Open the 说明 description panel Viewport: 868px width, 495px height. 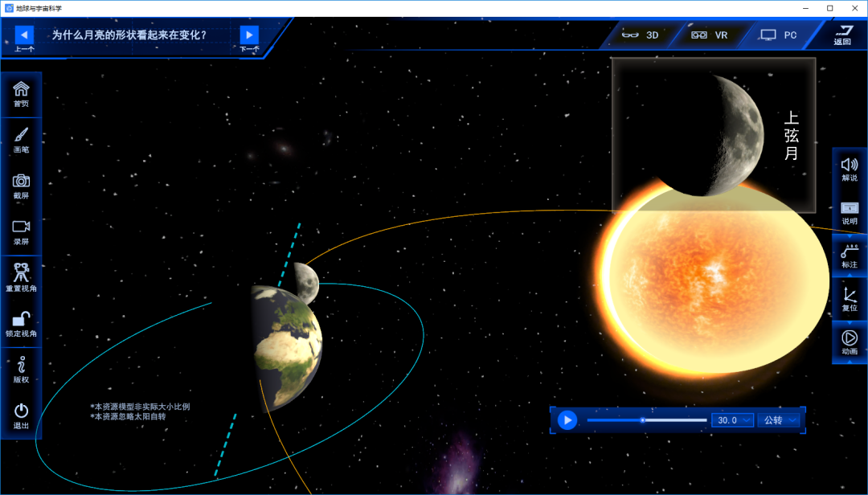pyautogui.click(x=850, y=213)
